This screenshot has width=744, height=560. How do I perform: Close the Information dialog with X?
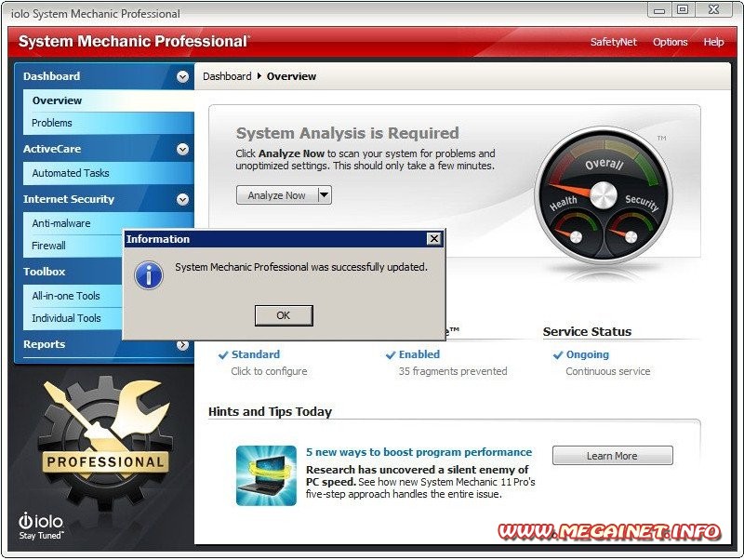tap(434, 239)
